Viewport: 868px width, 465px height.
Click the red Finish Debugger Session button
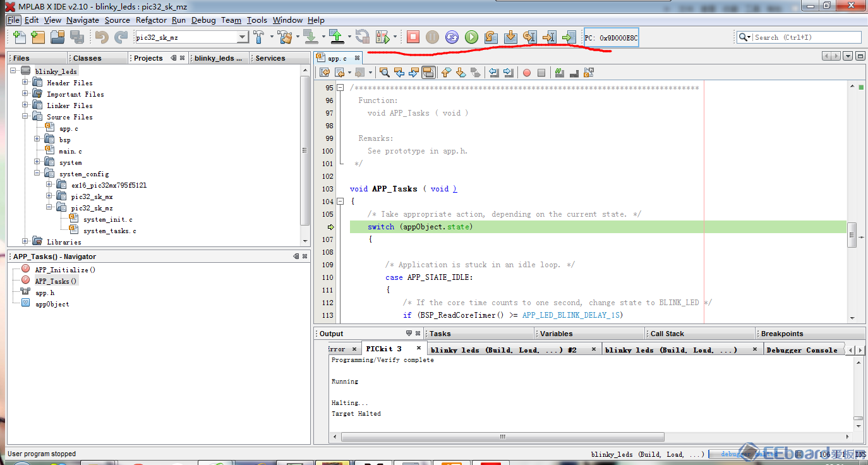pyautogui.click(x=413, y=37)
